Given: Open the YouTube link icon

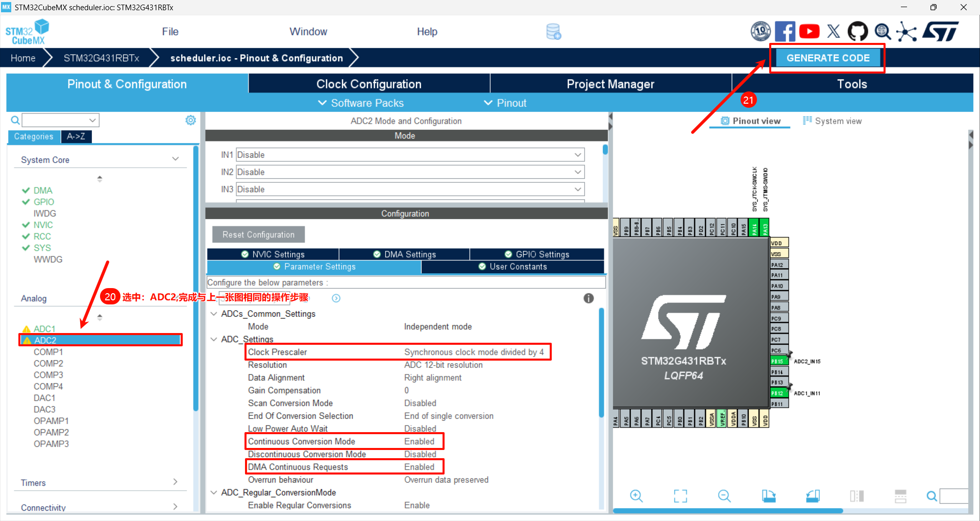Looking at the screenshot, I should tap(810, 32).
